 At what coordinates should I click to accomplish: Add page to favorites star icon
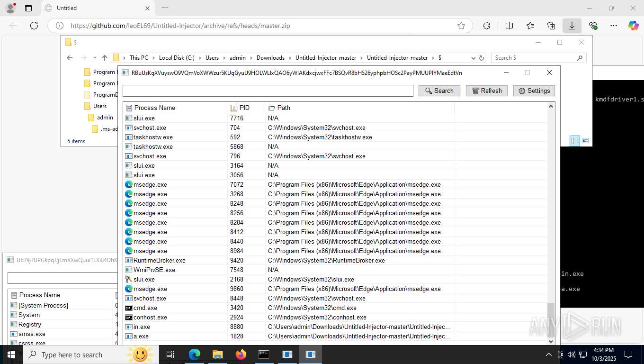[461, 26]
